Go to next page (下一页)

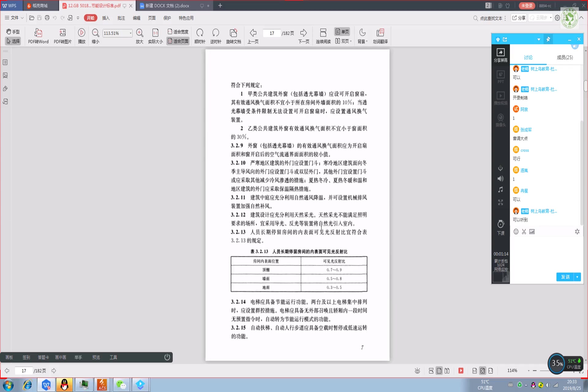pyautogui.click(x=304, y=36)
